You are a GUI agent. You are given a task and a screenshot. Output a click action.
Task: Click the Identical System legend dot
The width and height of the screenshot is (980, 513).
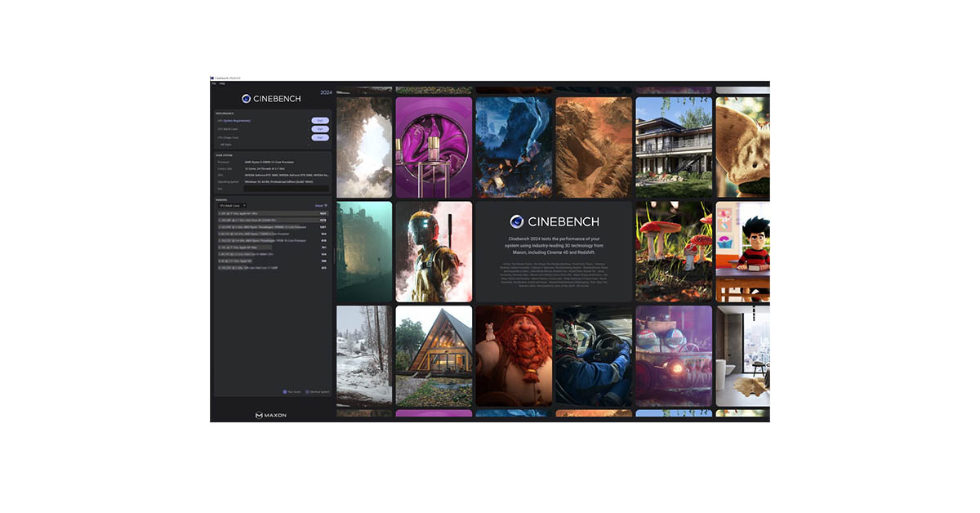pos(307,391)
